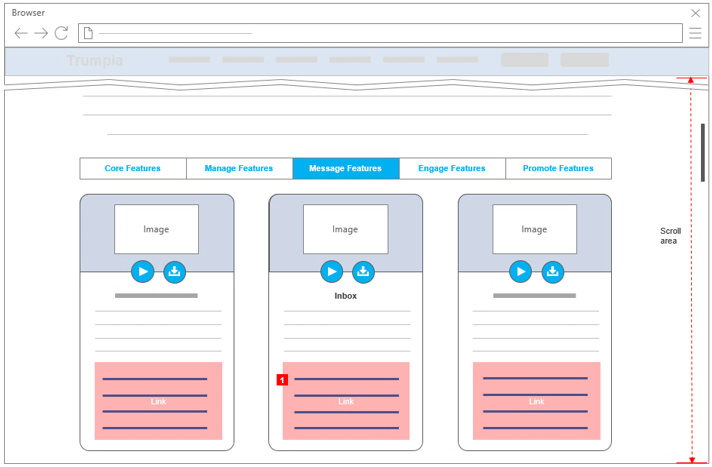Screen dimensions: 712x467
Task: Click the page icon in the address bar
Action: (88, 33)
